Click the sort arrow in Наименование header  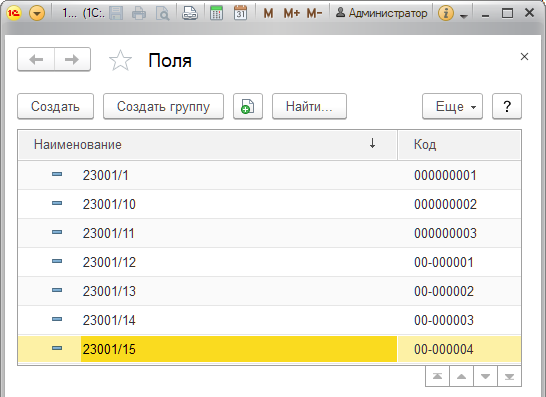pyautogui.click(x=372, y=143)
